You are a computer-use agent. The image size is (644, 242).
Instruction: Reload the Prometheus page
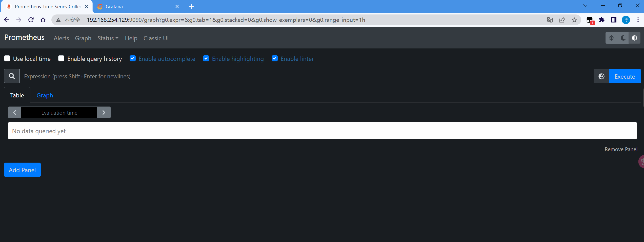(x=31, y=20)
